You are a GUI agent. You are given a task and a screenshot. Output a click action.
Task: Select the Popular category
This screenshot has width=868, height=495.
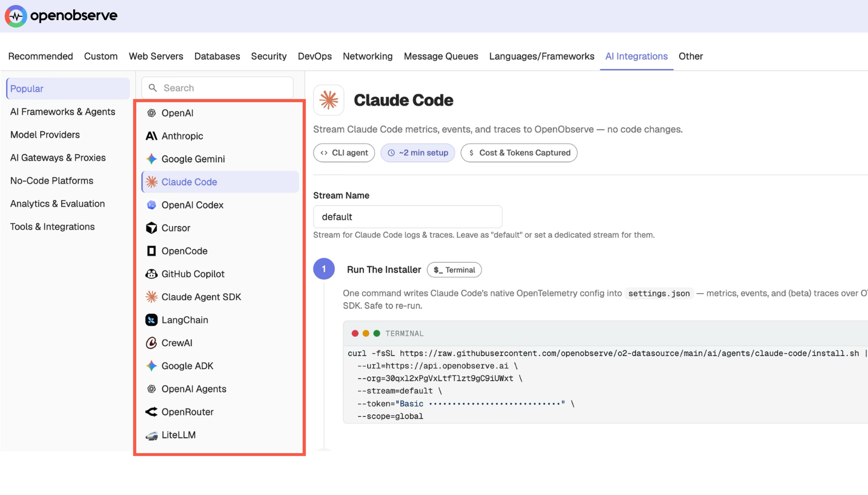(x=68, y=88)
